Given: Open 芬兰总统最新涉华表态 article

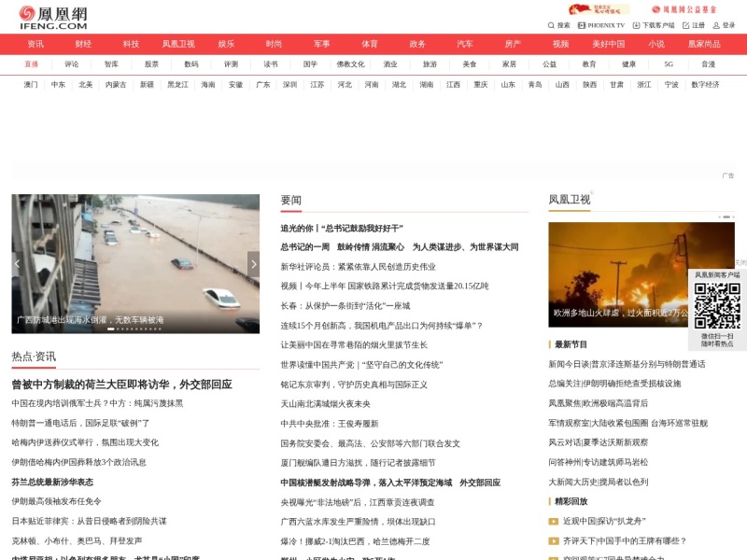Looking at the screenshot, I should (x=52, y=482).
